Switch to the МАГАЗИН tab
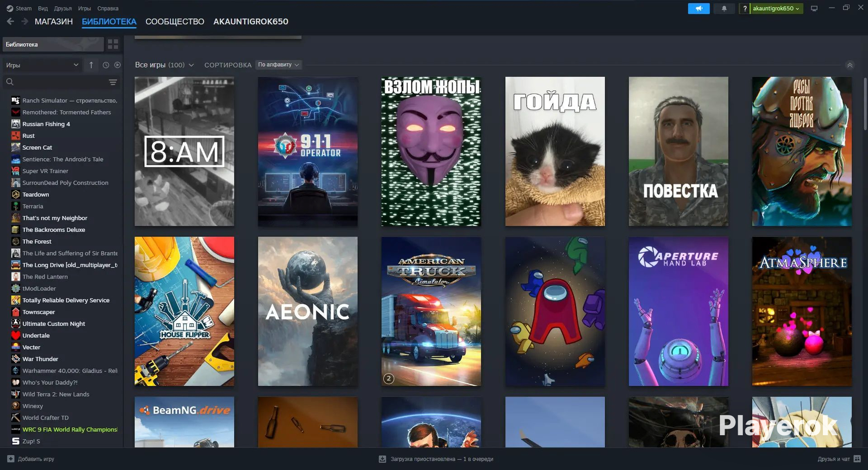This screenshot has height=470, width=868. point(54,22)
